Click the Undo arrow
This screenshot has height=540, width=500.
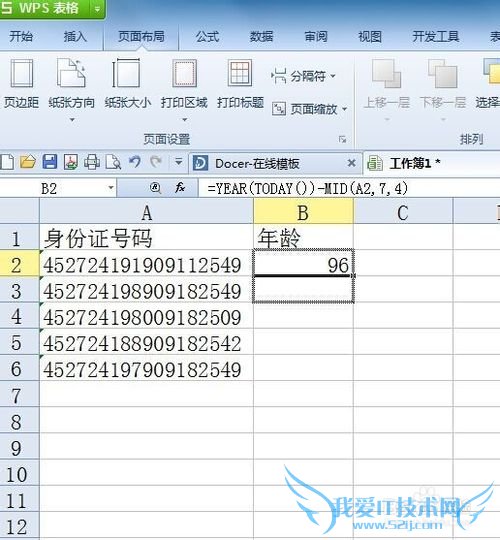point(135,161)
